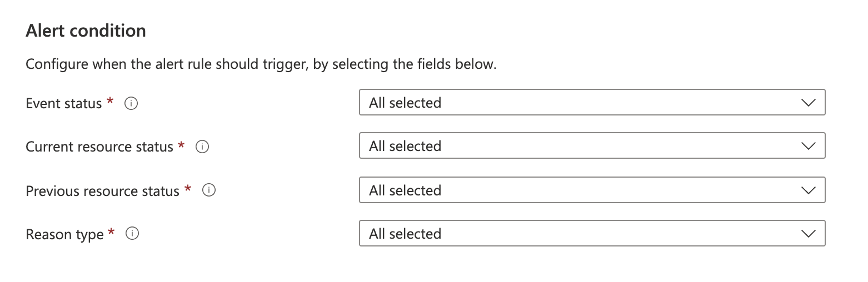Click the chevron arrow in Reason type dropdown

[808, 234]
